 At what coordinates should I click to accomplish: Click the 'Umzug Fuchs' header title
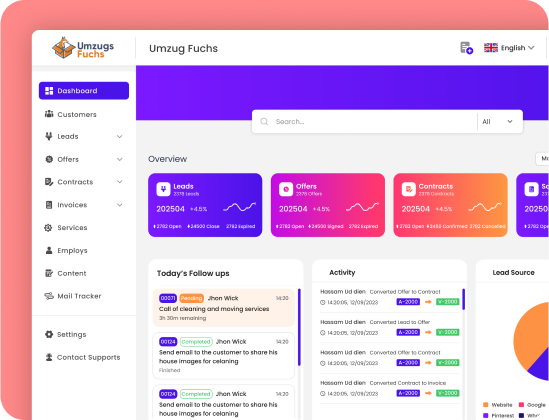(183, 48)
